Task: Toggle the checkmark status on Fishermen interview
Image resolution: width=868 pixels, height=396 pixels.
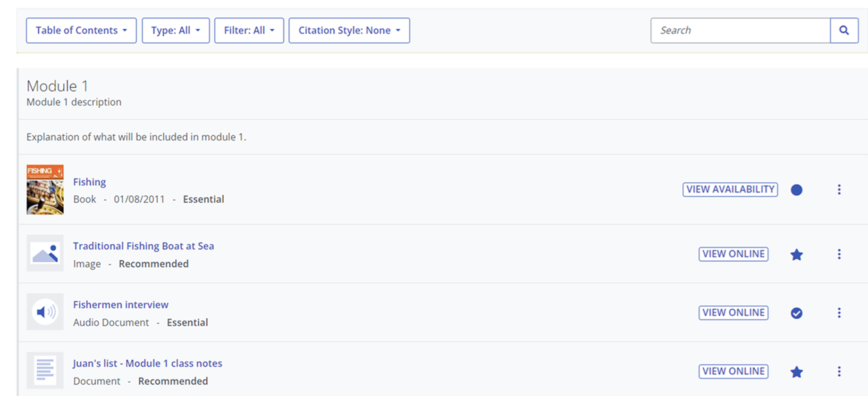Action: click(x=796, y=313)
